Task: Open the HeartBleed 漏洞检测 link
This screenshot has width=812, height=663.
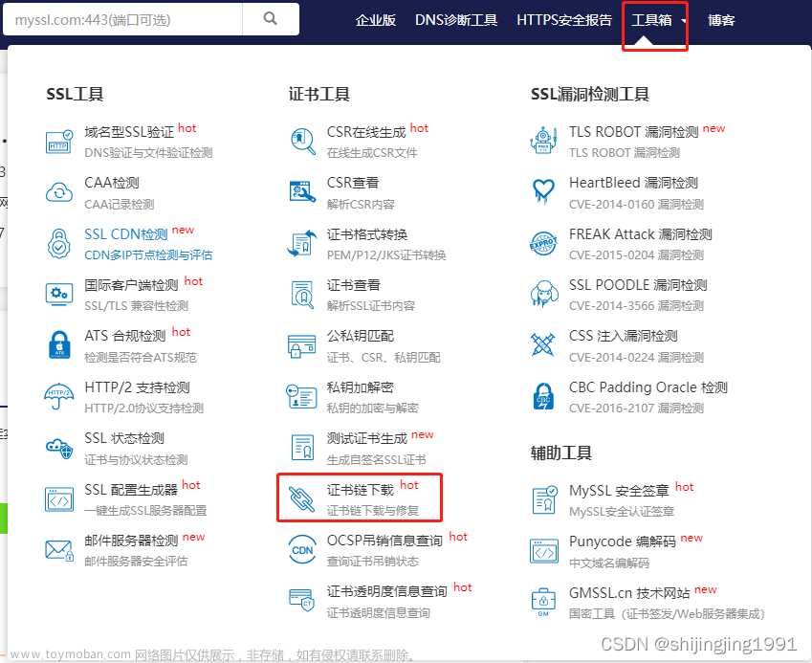Action: tap(633, 183)
